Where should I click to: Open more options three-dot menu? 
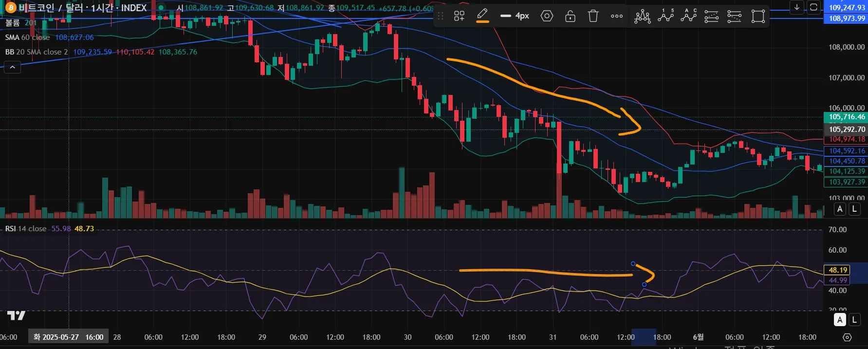click(617, 16)
